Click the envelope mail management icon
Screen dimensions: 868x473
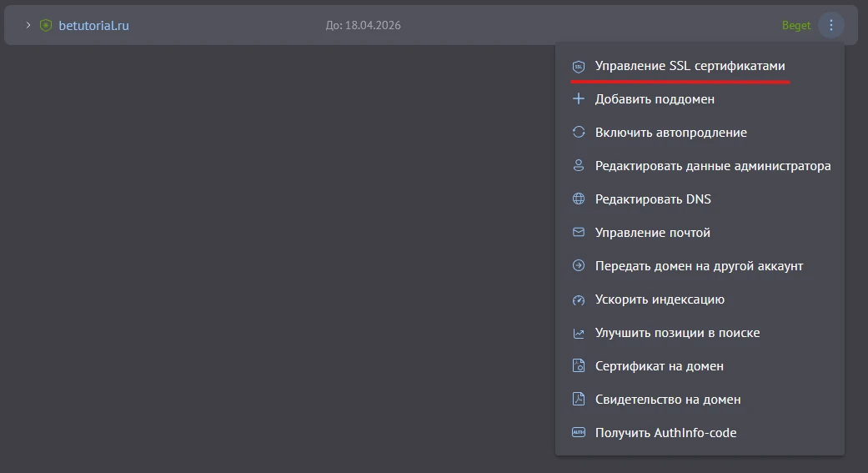579,233
